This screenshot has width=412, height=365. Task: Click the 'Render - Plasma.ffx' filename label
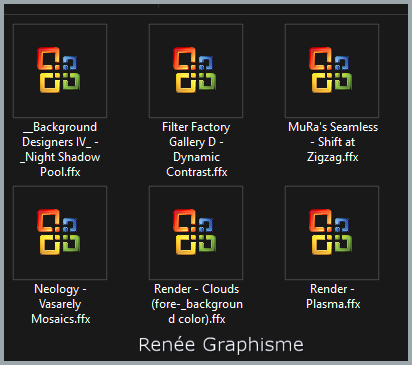coord(333,296)
